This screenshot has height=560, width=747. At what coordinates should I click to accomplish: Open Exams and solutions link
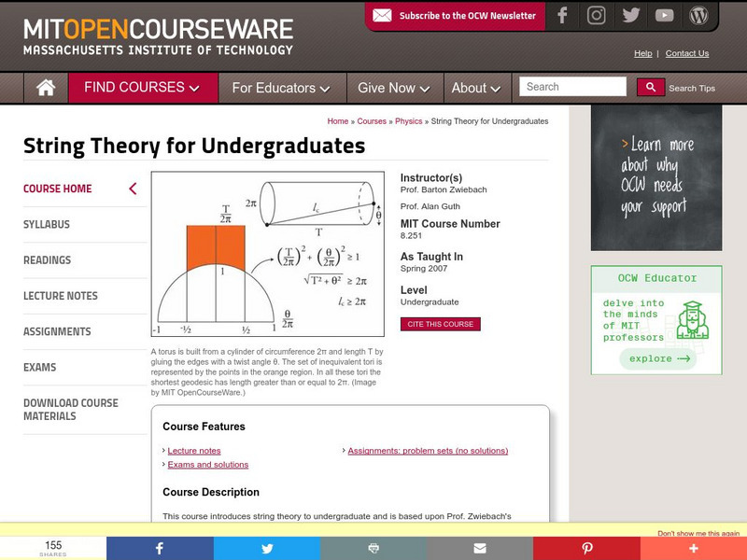pos(208,465)
